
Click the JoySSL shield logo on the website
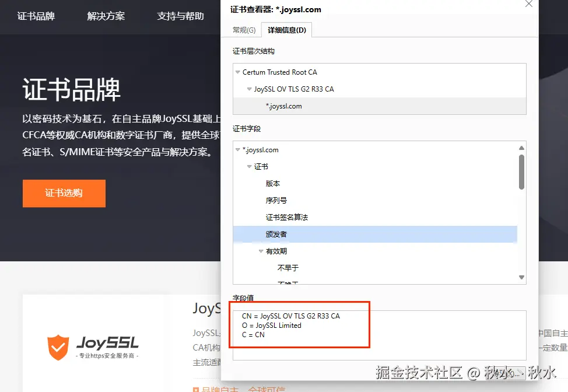point(58,347)
